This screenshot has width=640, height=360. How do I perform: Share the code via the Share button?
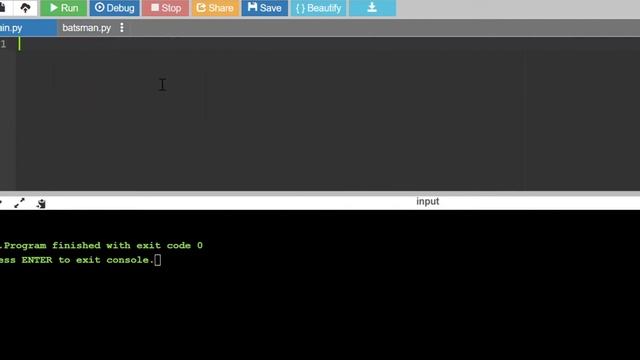coord(215,8)
